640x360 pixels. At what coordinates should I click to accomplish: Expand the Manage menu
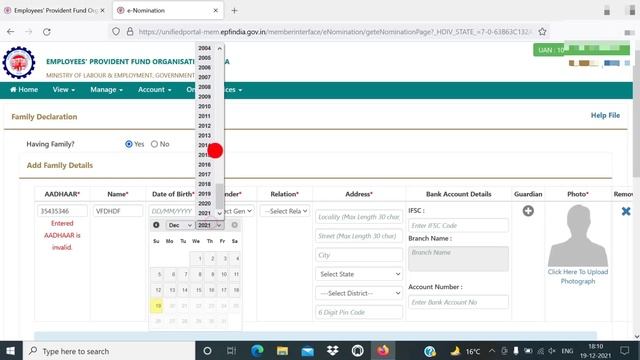pos(107,90)
